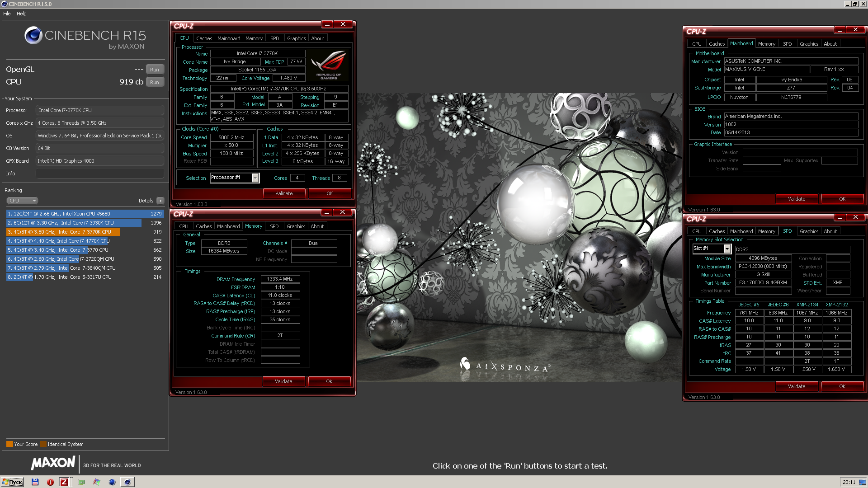Select ranking row Intel Core i7-3720QM CPU

tap(85, 259)
